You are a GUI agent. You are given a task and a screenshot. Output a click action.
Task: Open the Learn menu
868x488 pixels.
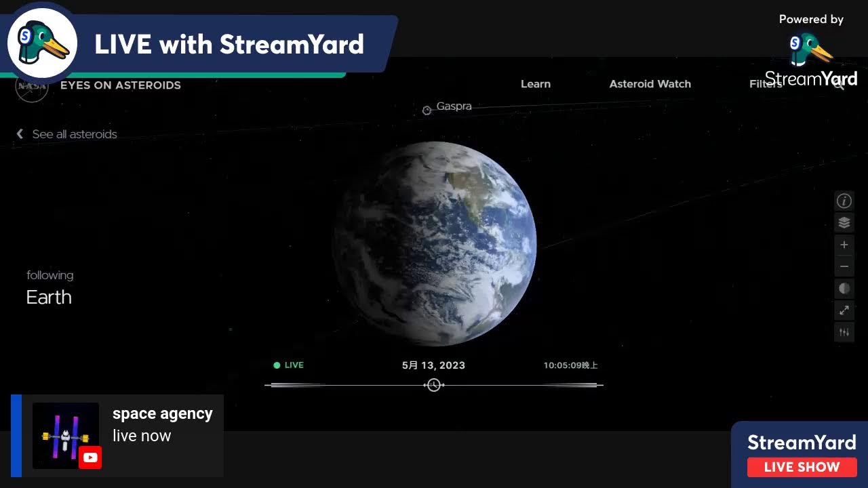coord(536,84)
